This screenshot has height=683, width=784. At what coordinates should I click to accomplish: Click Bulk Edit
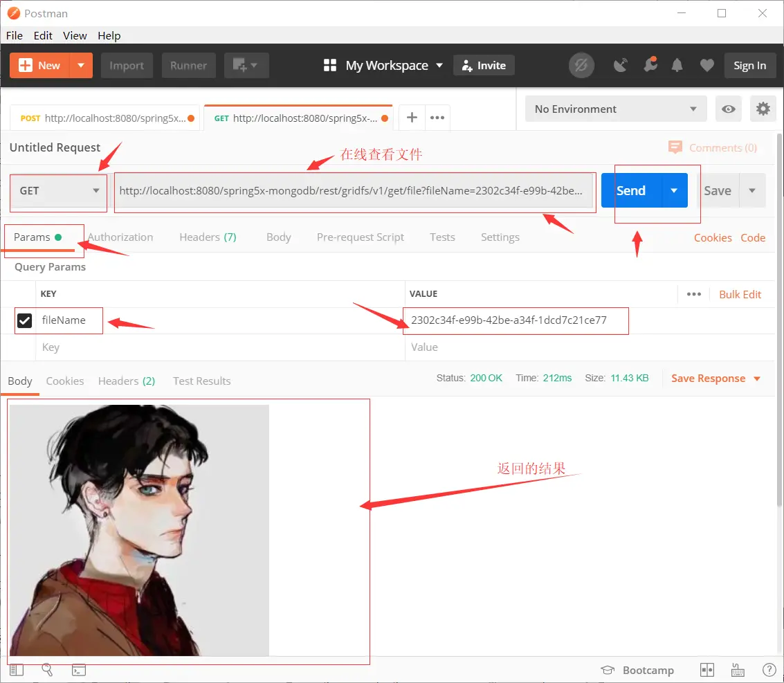click(x=740, y=295)
